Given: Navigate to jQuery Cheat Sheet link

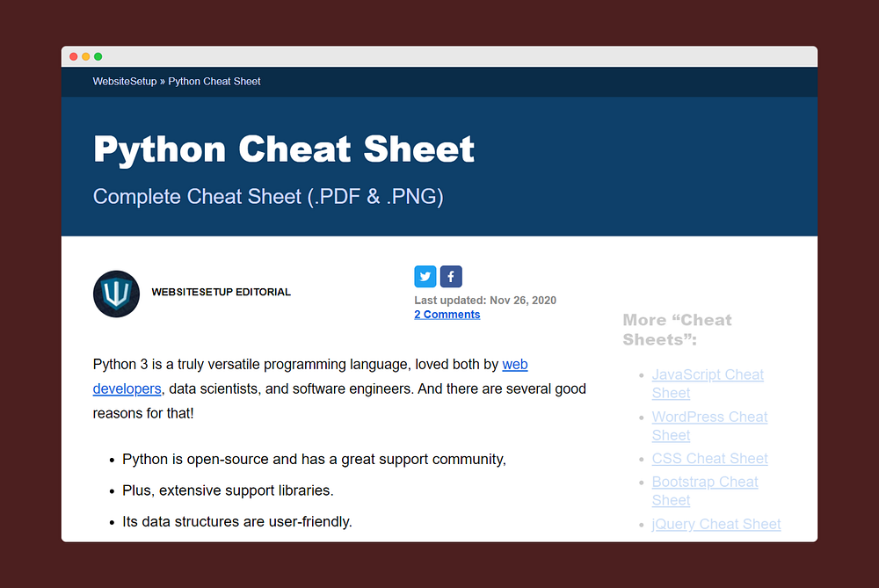Looking at the screenshot, I should [716, 525].
